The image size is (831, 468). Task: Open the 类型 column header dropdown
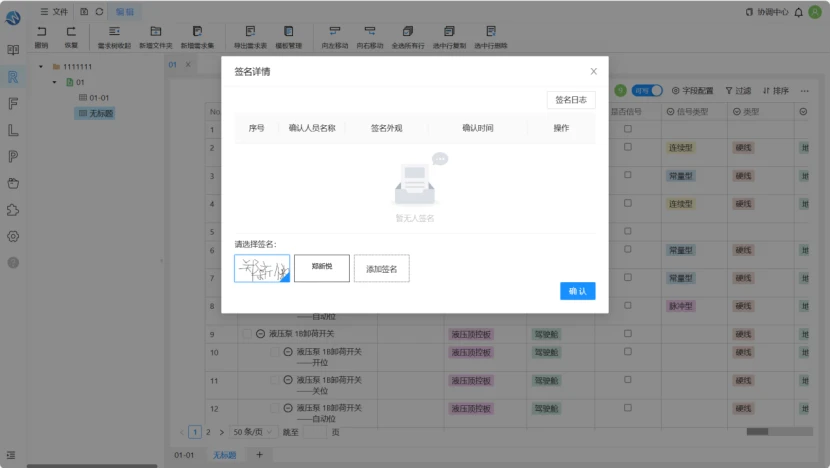(x=736, y=112)
